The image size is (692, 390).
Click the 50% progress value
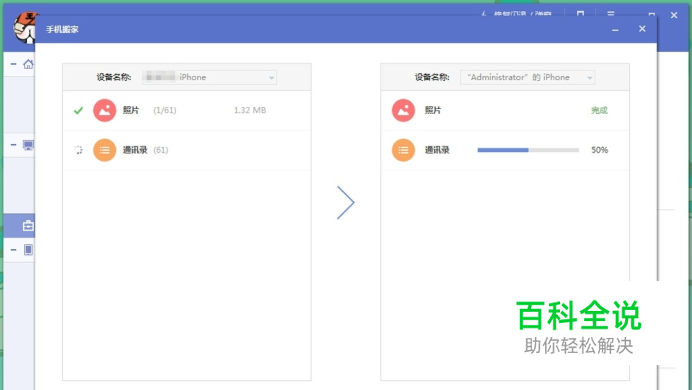click(600, 150)
